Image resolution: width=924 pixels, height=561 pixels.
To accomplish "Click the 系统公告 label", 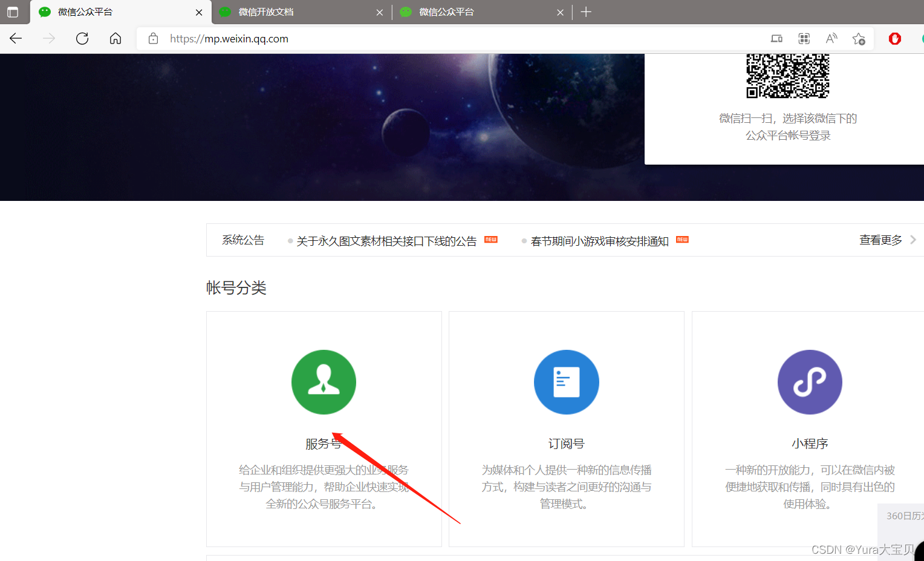I will (x=243, y=240).
